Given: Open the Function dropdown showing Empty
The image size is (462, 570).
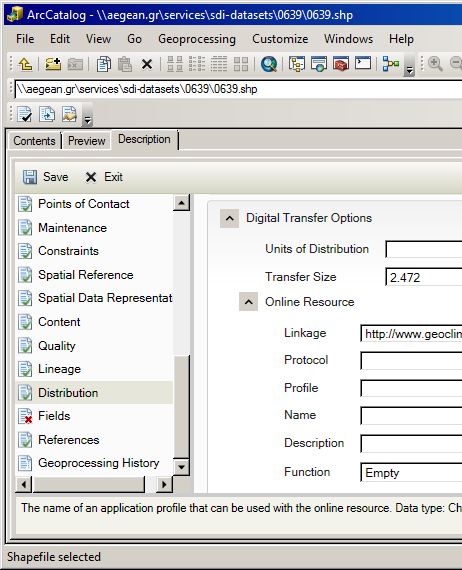Looking at the screenshot, I should pyautogui.click(x=411, y=473).
